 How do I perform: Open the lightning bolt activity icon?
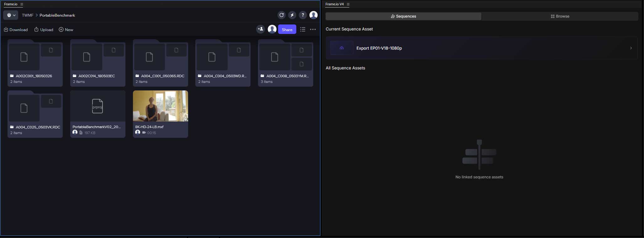click(292, 15)
